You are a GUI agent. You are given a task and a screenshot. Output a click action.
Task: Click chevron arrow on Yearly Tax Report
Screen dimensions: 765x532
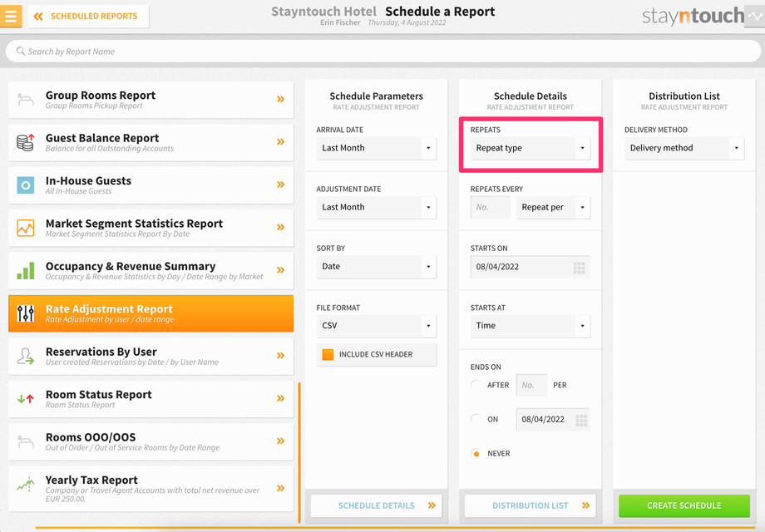click(x=280, y=488)
